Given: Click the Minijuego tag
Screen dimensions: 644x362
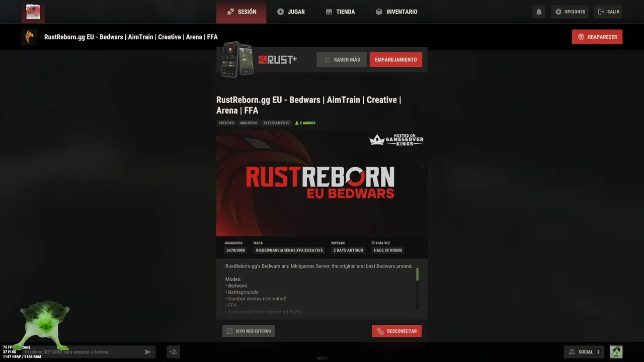Looking at the screenshot, I should (x=249, y=123).
